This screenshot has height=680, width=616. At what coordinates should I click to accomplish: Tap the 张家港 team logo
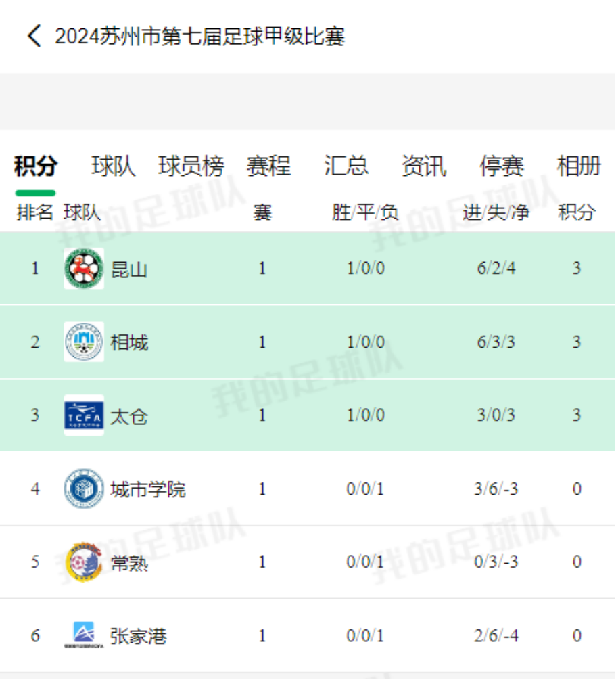[x=84, y=635]
